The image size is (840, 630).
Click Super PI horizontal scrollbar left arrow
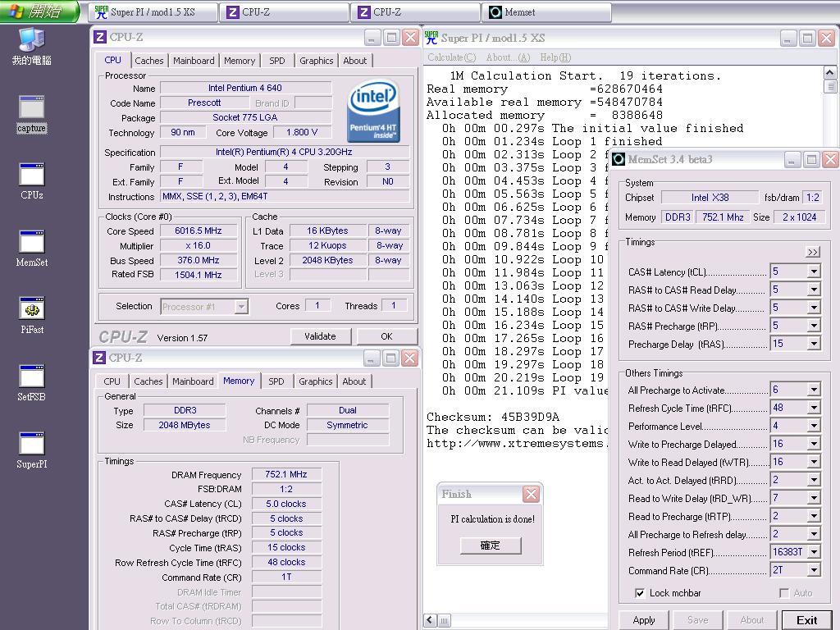pyautogui.click(x=430, y=620)
